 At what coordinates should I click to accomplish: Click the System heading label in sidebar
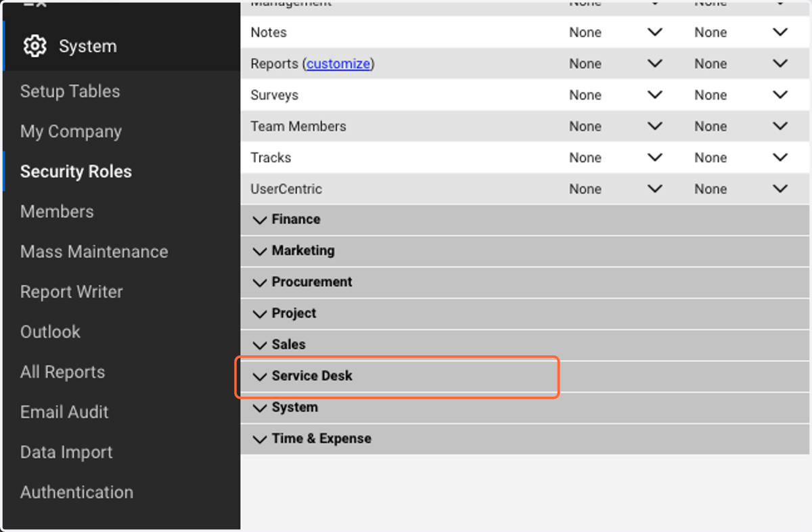tap(88, 46)
